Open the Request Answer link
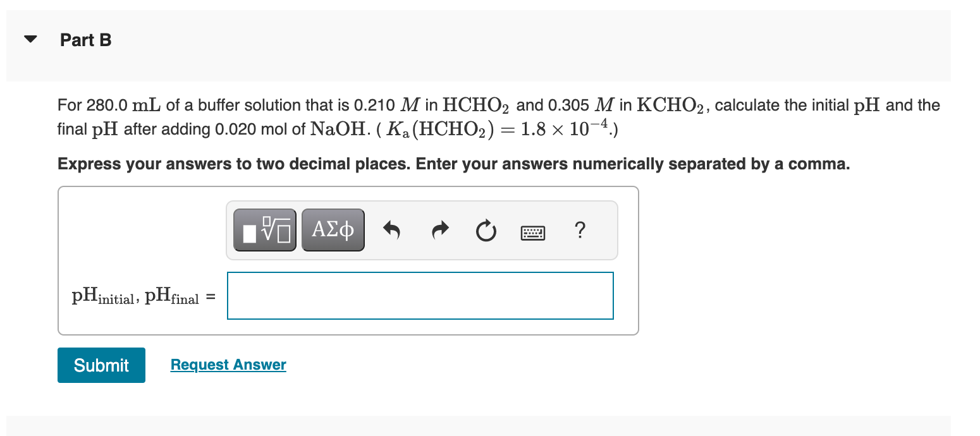 [228, 365]
